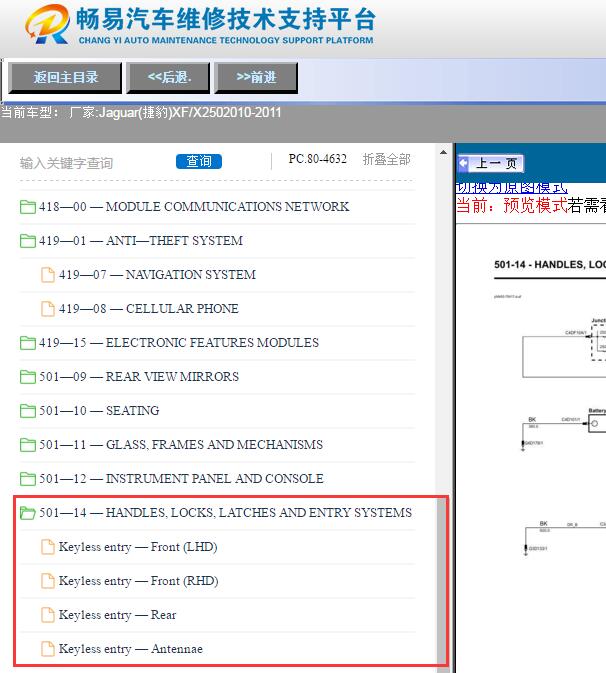The width and height of the screenshot is (606, 673).
Task: Click document icon for 419—08 Cellular Phone
Action: [48, 309]
